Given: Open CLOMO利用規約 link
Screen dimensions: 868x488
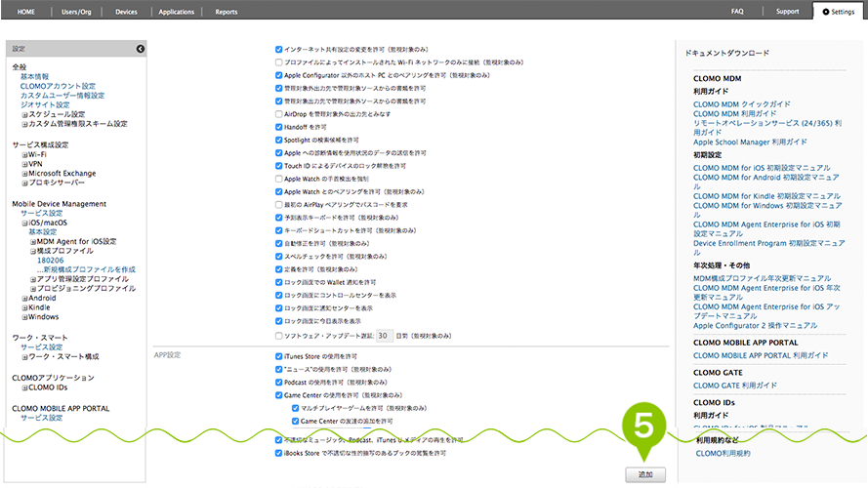Looking at the screenshot, I should coord(723,453).
